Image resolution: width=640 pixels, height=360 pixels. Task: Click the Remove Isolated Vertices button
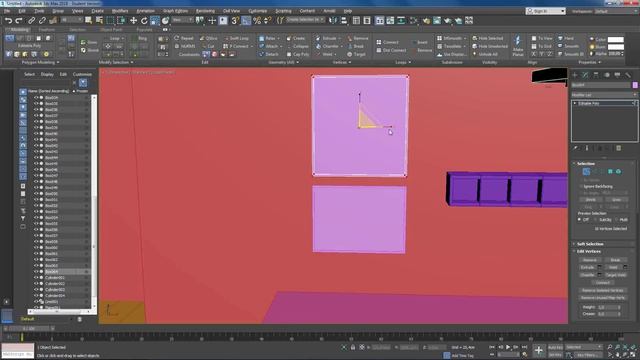click(x=602, y=290)
